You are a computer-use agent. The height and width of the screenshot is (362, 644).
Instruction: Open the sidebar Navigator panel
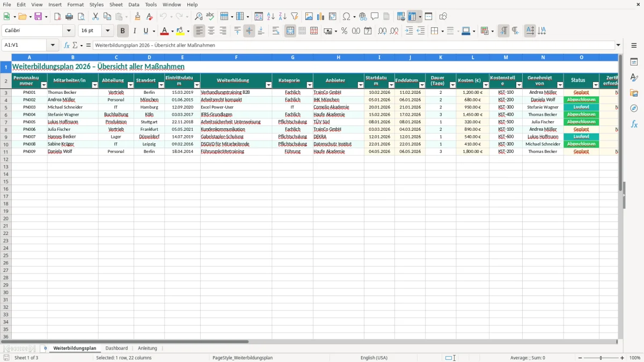(x=634, y=109)
